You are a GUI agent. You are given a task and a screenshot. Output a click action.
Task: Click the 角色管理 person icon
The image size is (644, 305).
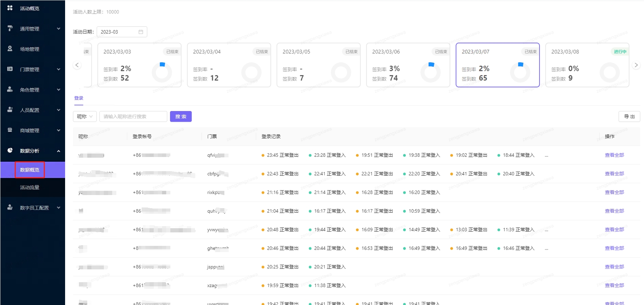(x=10, y=89)
